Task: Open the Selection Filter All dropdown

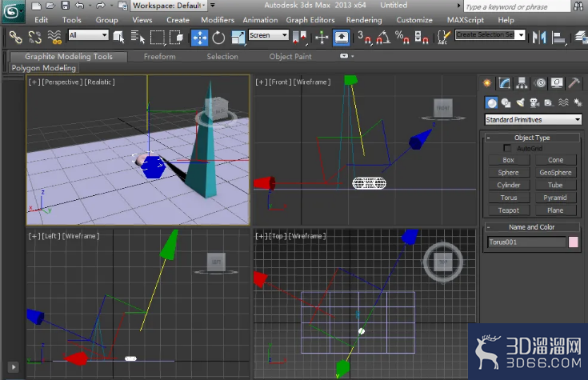Action: click(89, 35)
